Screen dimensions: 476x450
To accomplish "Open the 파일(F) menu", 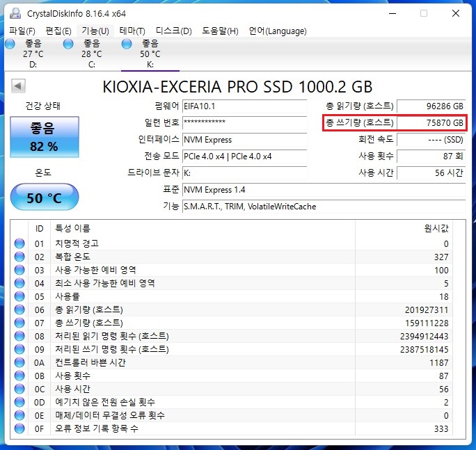I will click(22, 31).
